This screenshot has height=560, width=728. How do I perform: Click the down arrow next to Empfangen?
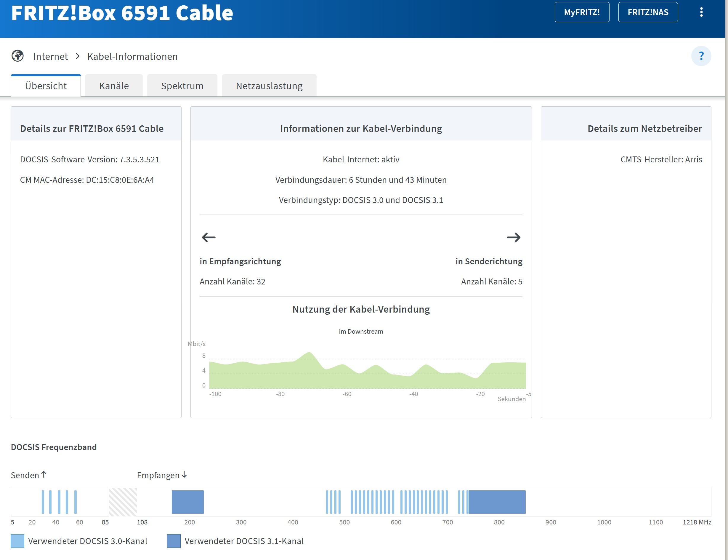(184, 474)
